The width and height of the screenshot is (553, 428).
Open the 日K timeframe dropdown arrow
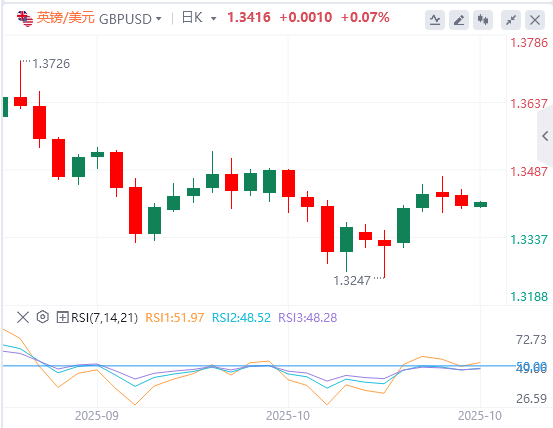(x=213, y=18)
